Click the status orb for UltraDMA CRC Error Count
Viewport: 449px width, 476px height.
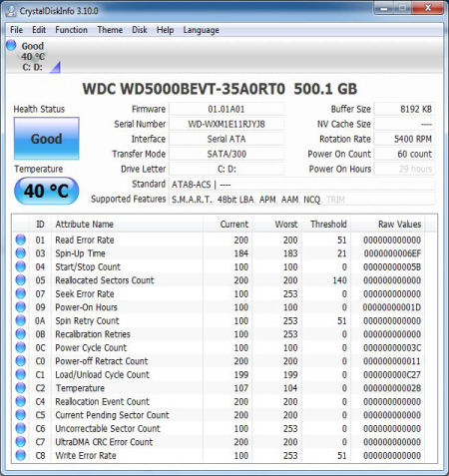click(21, 442)
